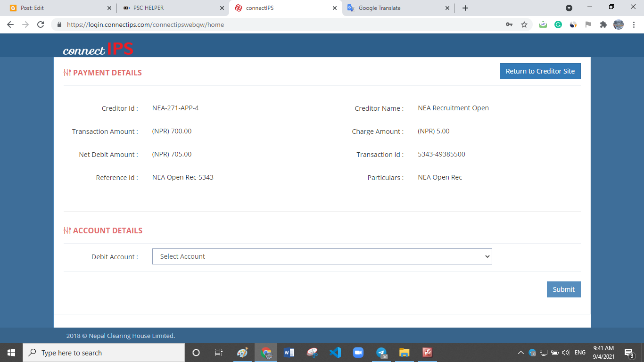Click the Charge Amount (NPR) 5.00

point(434,131)
